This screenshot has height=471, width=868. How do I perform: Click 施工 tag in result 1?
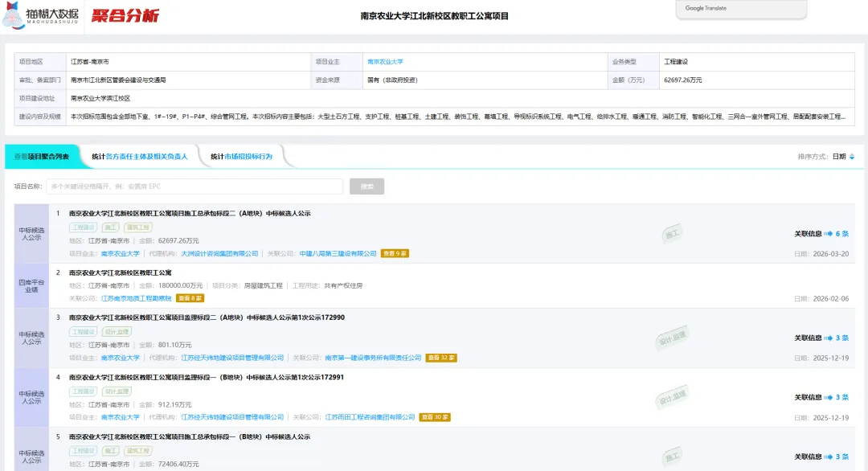click(111, 227)
